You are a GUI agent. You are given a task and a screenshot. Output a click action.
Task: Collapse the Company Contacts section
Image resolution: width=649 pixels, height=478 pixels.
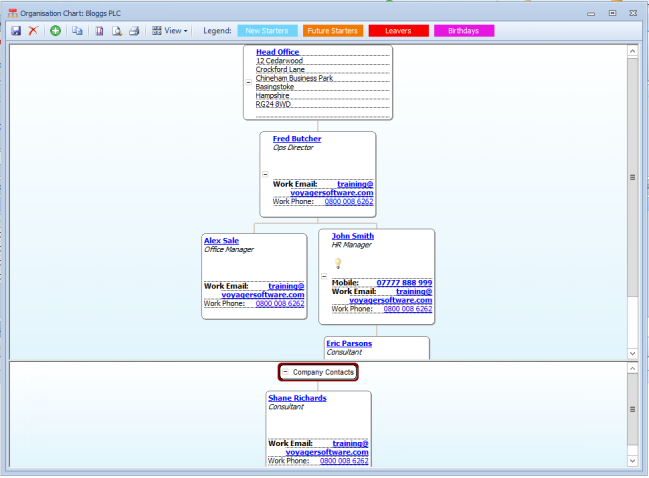(285, 372)
